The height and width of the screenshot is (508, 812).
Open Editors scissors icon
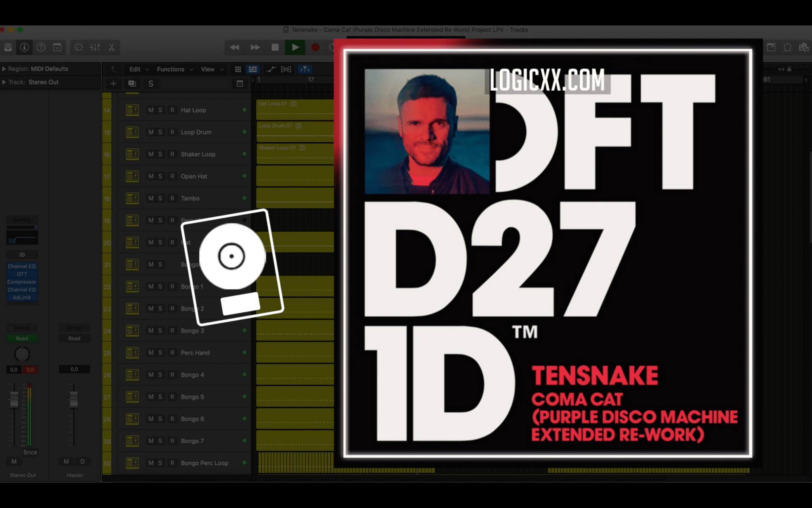point(112,48)
